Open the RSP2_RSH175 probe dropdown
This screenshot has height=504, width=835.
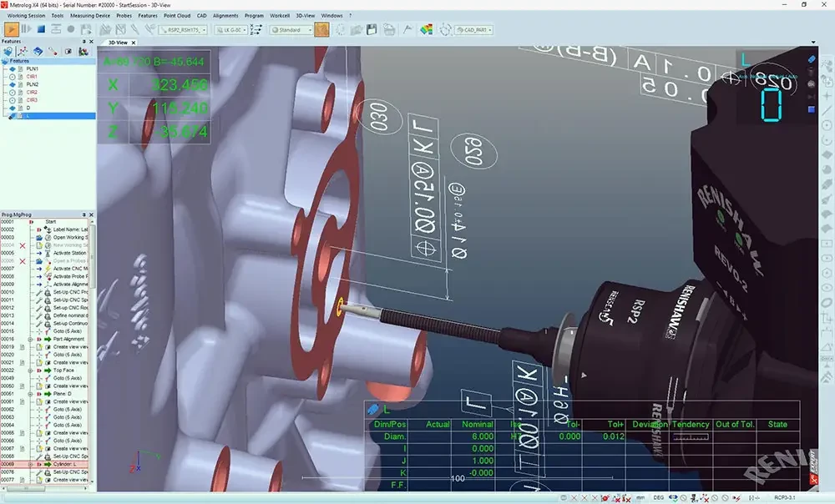tap(185, 30)
